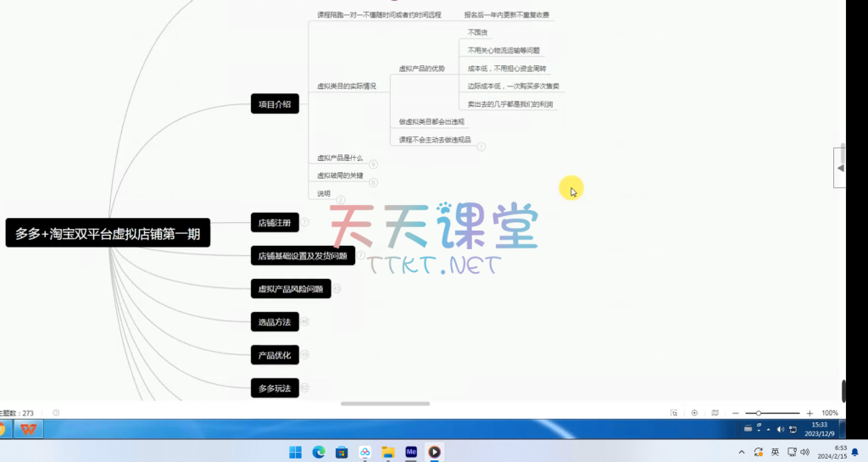Select the central 多多+淘宝双平台虚拟店铺第一期 topic
The height and width of the screenshot is (462, 868).
[x=108, y=234]
